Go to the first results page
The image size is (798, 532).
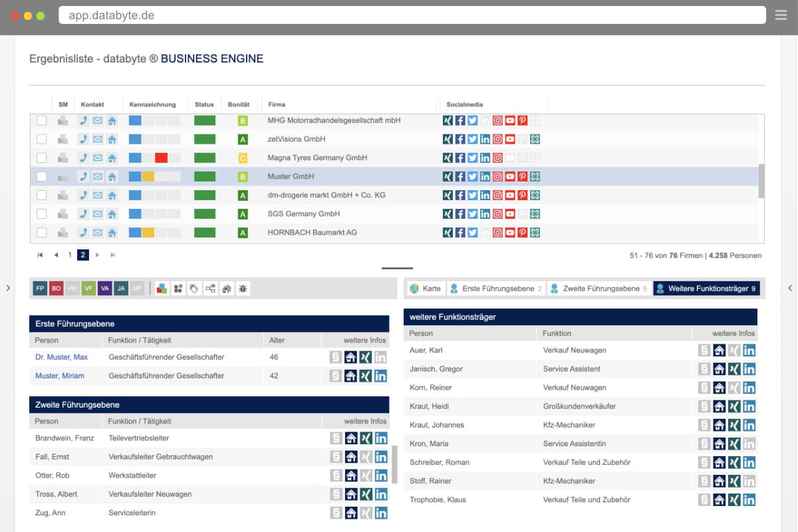pyautogui.click(x=40, y=255)
